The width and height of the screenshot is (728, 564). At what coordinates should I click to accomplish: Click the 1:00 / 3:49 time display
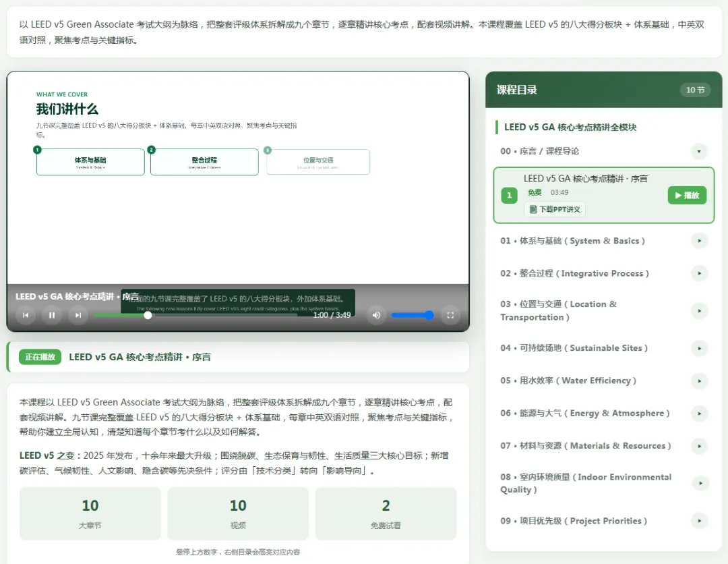(x=332, y=315)
